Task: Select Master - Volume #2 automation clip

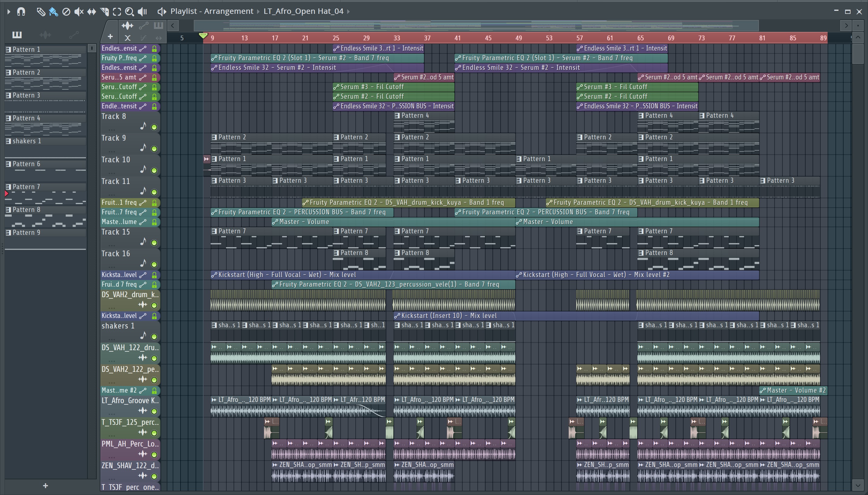Action: point(793,390)
